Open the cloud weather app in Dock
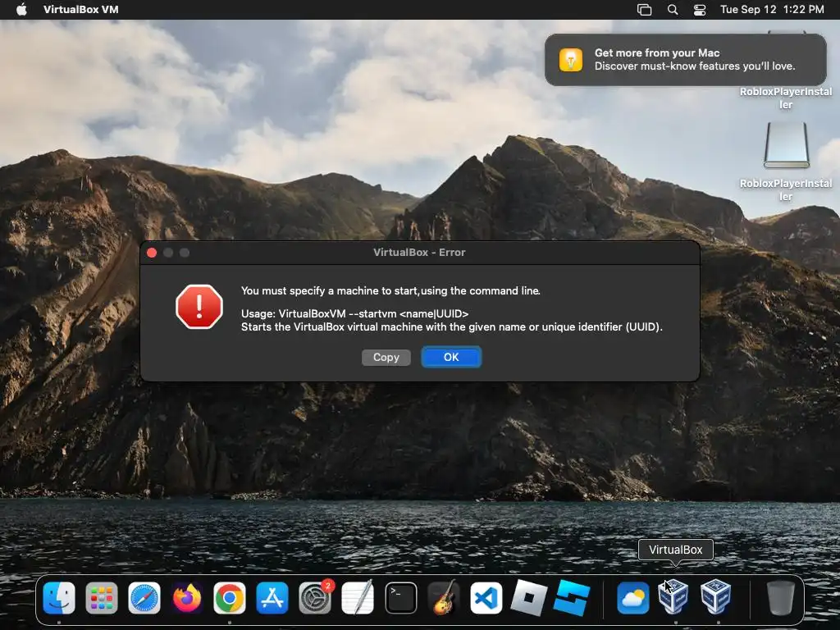This screenshot has width=840, height=630. click(x=633, y=598)
